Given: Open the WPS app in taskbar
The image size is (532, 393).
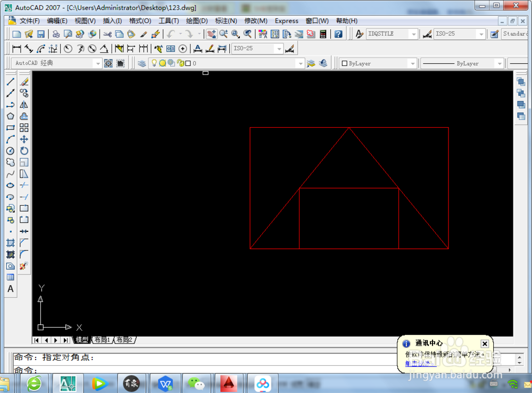Looking at the screenshot, I should coord(165,383).
